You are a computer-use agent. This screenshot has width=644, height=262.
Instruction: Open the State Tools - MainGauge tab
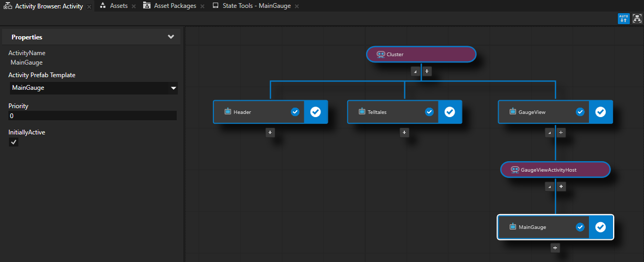point(256,6)
